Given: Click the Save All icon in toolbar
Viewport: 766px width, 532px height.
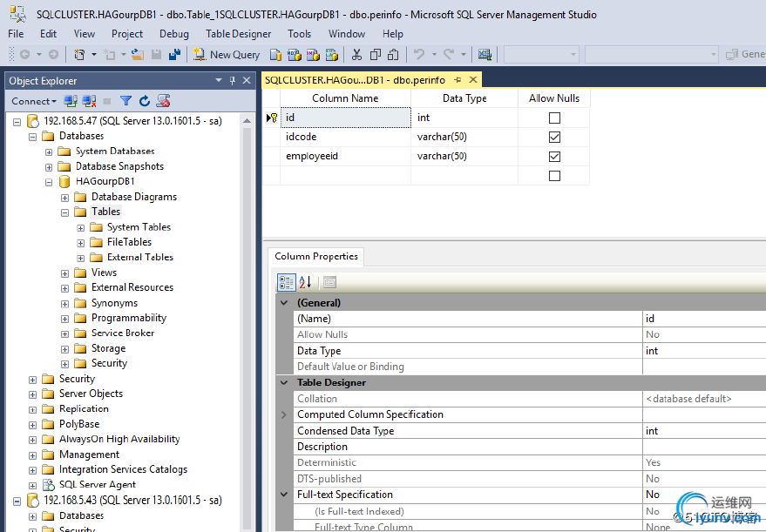Looking at the screenshot, I should [174, 54].
